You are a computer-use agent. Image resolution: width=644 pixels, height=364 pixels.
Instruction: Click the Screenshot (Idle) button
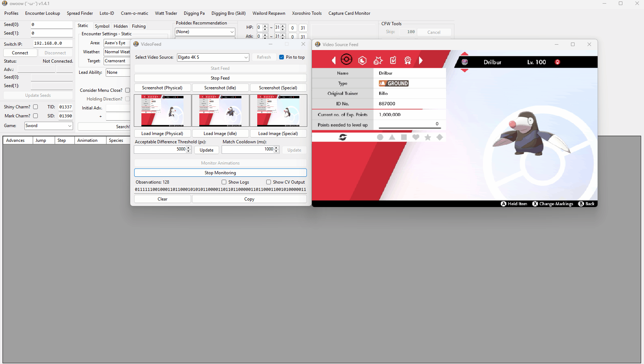[x=220, y=88]
